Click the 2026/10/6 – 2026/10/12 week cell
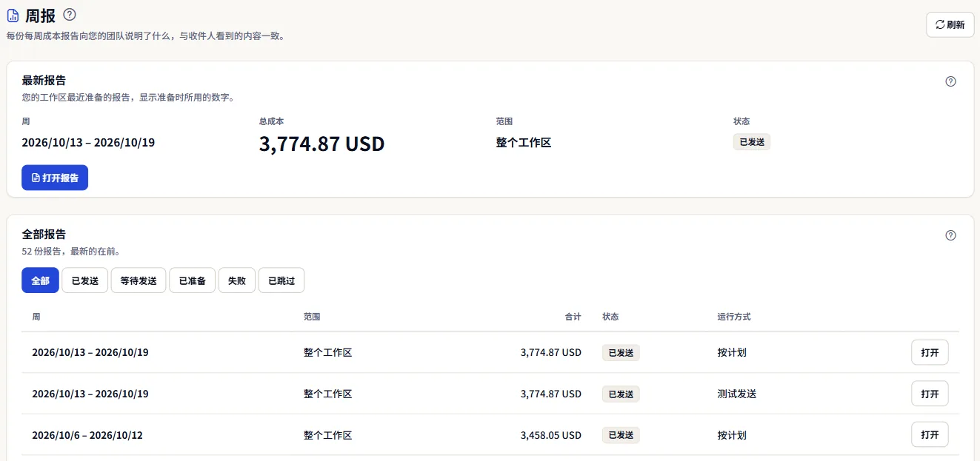 87,435
